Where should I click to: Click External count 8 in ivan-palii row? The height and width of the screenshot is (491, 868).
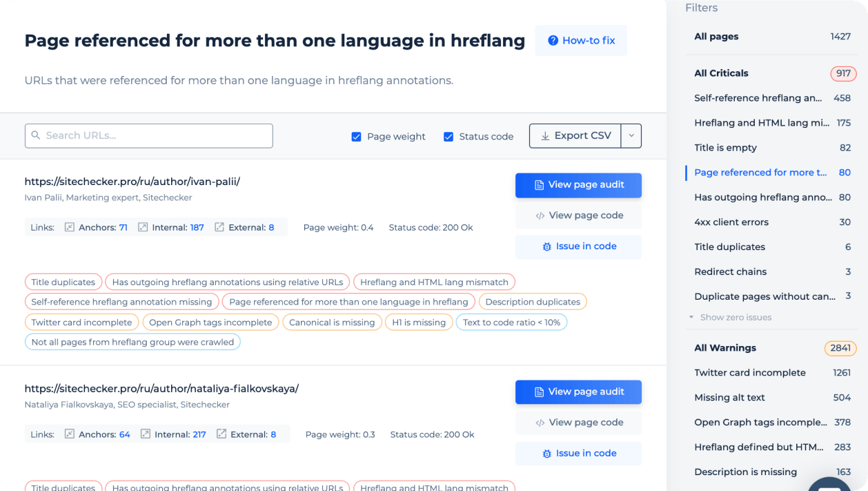tap(271, 227)
